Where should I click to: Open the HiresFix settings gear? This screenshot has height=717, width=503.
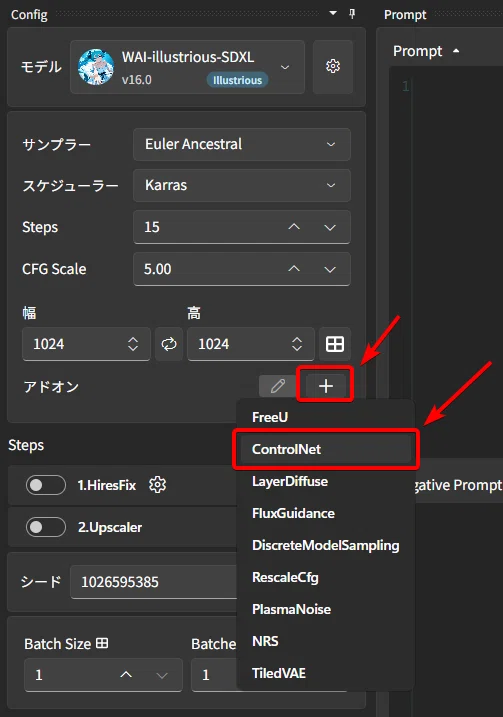pyautogui.click(x=157, y=485)
